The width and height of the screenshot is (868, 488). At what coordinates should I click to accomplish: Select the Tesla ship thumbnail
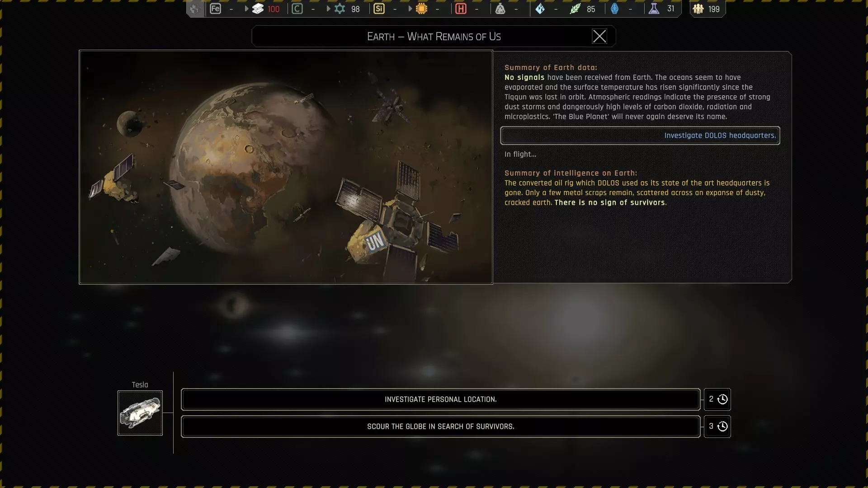140,413
